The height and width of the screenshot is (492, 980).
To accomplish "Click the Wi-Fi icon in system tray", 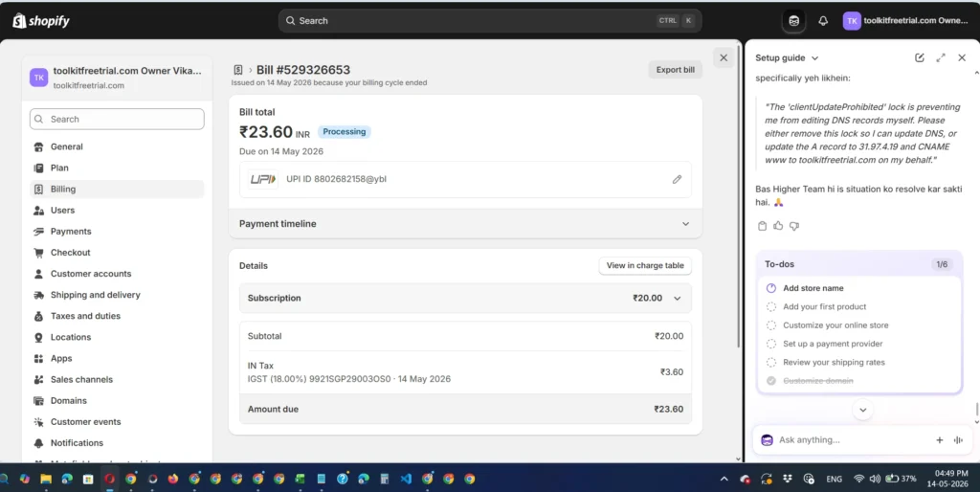I will 859,479.
